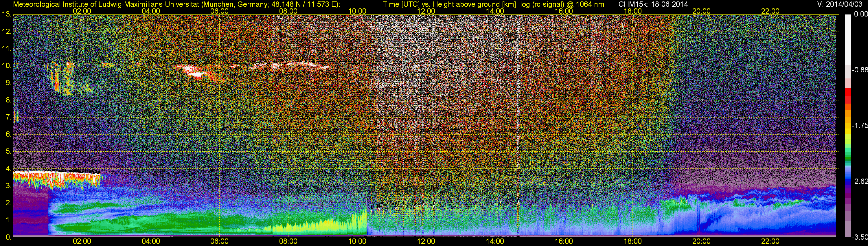The width and height of the screenshot is (868, 246).
Task: Click the 8 km height axis label
Action: 8,100
